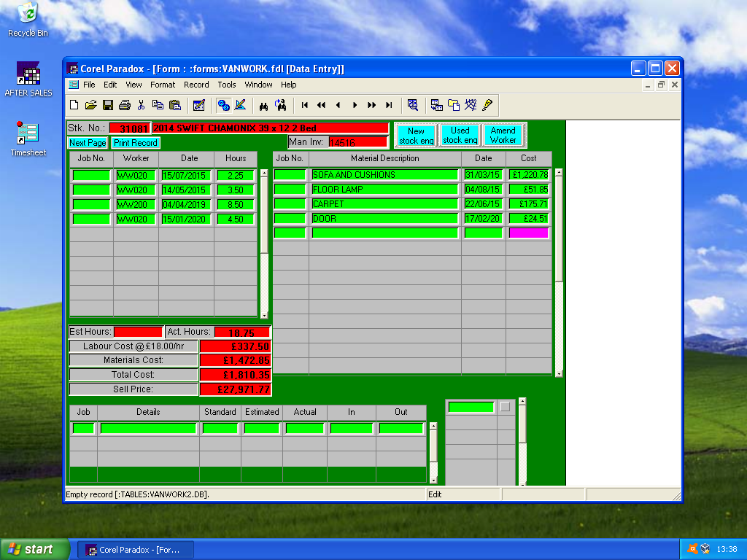This screenshot has width=747, height=560.
Task: Open the Record menu
Action: (196, 85)
